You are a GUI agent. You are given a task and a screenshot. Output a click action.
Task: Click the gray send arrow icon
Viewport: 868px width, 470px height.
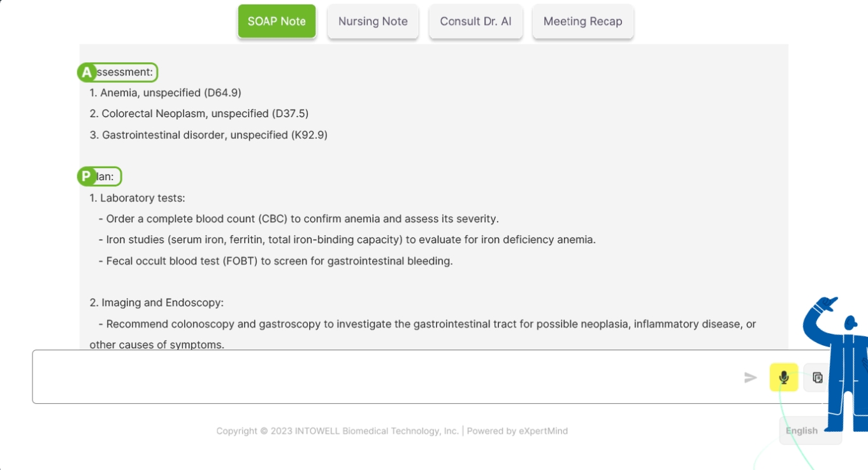(751, 378)
